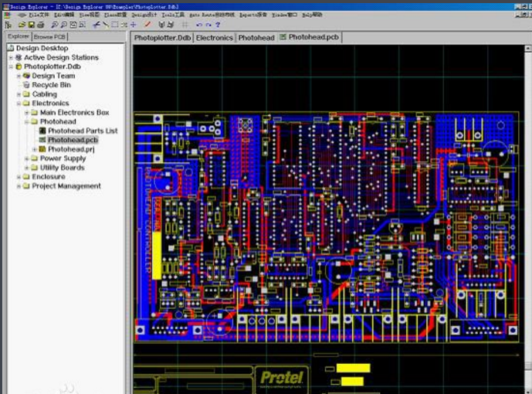Viewport: 532px width, 394px height.
Task: Click the Undo arrow icon
Action: [x=198, y=25]
